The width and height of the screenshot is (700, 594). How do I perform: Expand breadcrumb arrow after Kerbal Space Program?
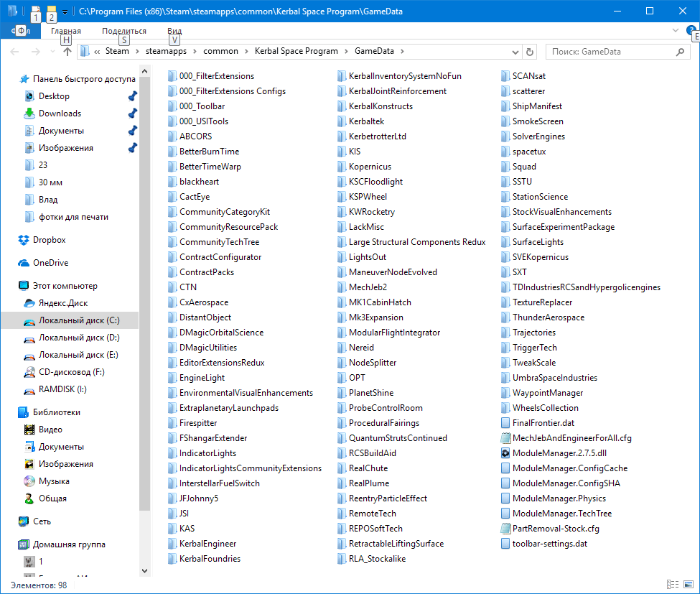click(x=347, y=52)
